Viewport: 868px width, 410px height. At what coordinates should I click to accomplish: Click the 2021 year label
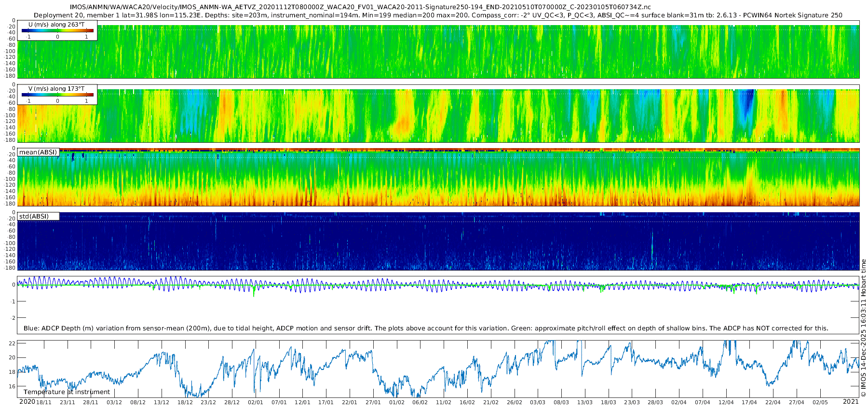point(851,402)
